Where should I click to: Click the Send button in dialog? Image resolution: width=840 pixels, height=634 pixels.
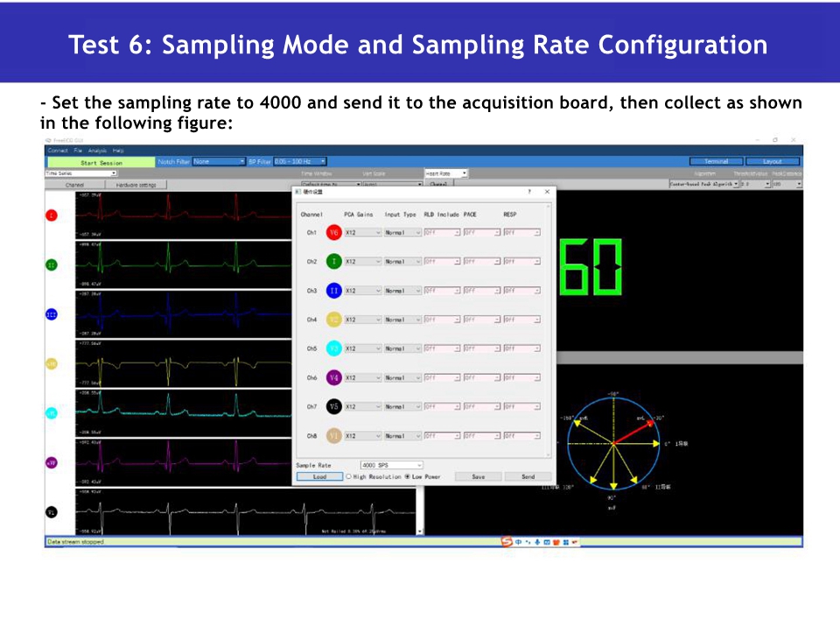click(528, 477)
